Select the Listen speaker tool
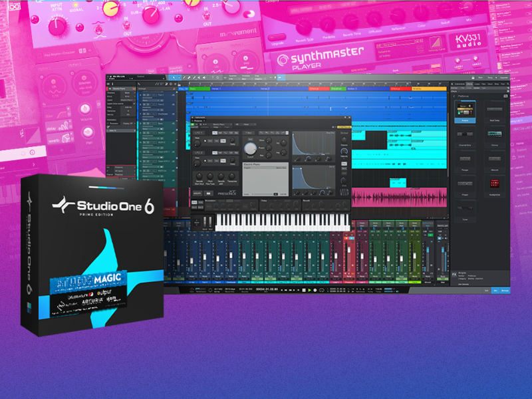 point(204,78)
